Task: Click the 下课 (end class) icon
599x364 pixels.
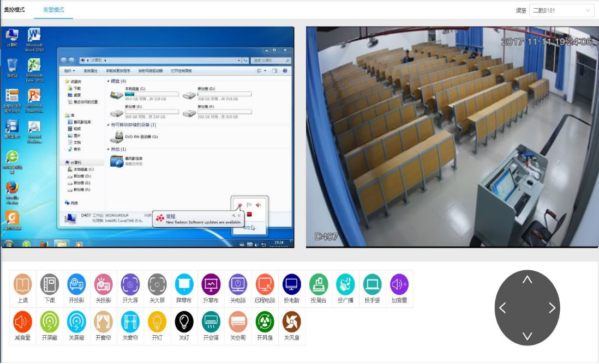Action: (50, 284)
